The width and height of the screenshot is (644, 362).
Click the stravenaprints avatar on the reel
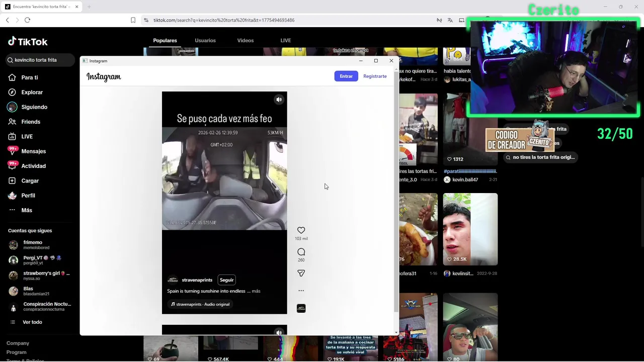pos(173,280)
